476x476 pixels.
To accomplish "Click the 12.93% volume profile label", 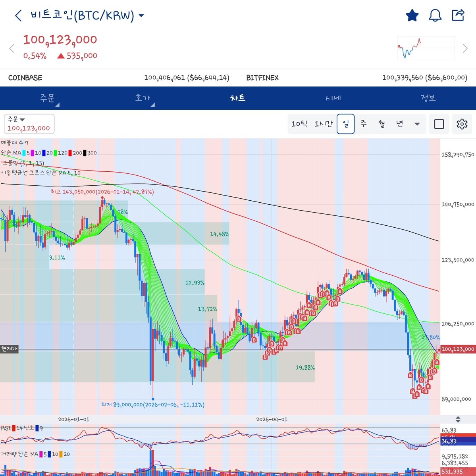I will (x=195, y=283).
